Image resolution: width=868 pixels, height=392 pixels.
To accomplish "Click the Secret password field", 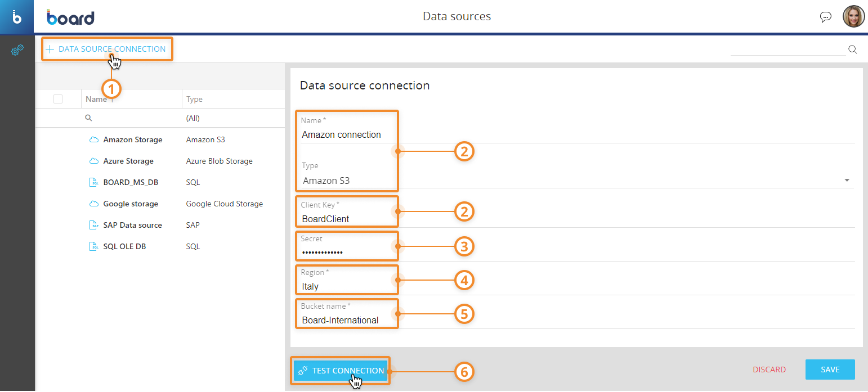I will (x=578, y=253).
